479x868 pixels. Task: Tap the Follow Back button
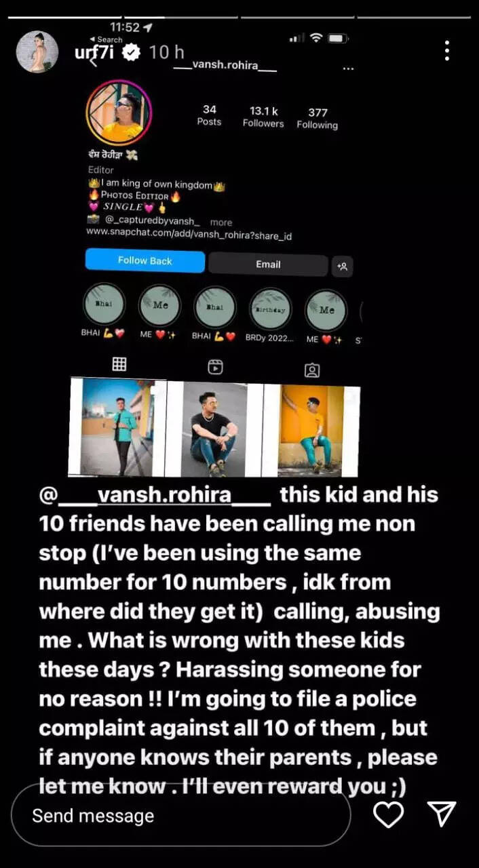pos(145,261)
